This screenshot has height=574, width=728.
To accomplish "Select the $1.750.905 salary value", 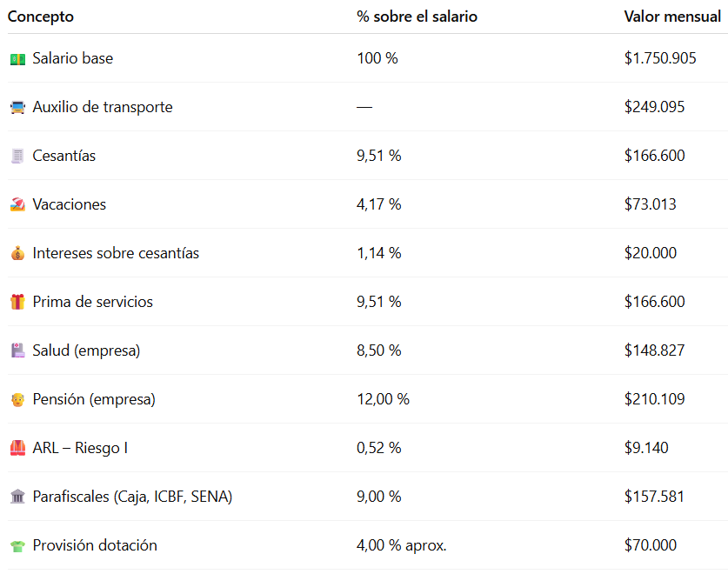I will coord(660,58).
